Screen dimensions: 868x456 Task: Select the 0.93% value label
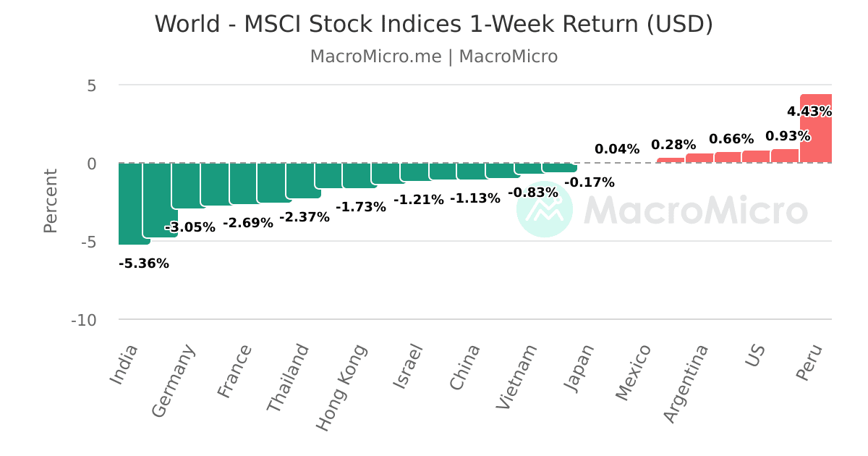pos(788,136)
